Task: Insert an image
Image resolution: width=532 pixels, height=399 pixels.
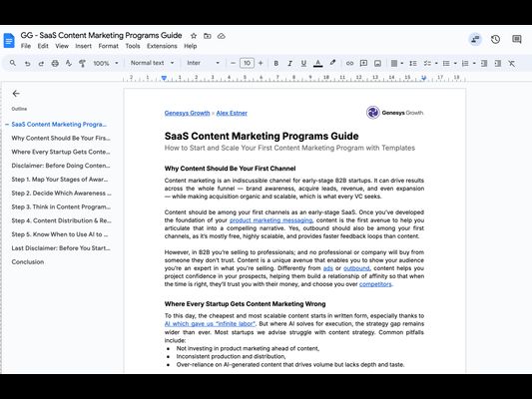Action: (x=377, y=64)
